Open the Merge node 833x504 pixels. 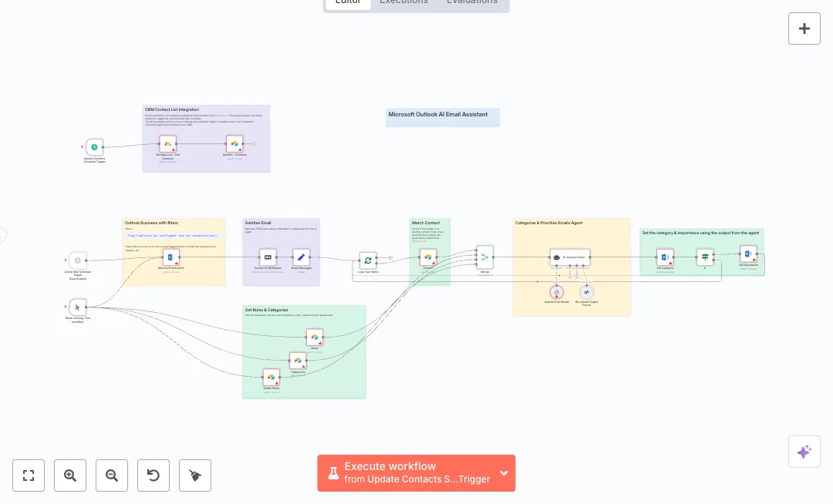[x=484, y=257]
